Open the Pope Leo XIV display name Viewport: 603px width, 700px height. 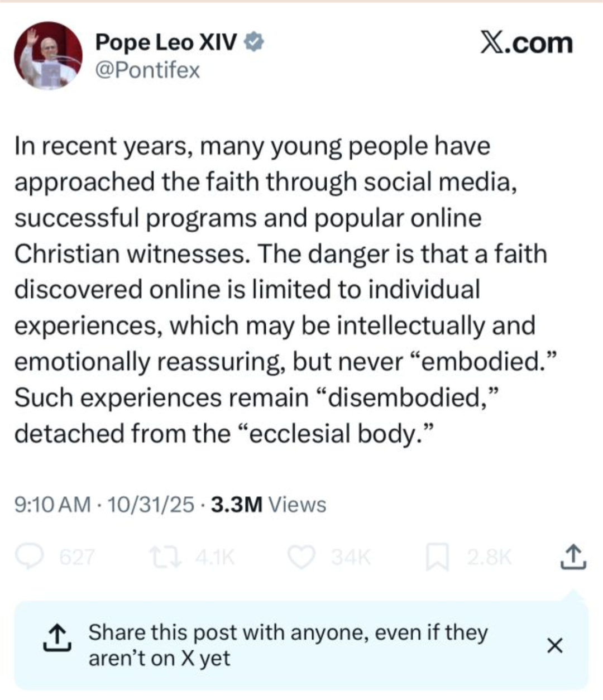[x=166, y=42]
